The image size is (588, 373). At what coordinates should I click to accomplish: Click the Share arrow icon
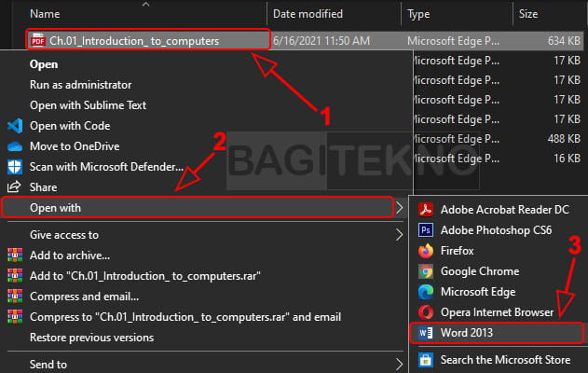(x=14, y=186)
